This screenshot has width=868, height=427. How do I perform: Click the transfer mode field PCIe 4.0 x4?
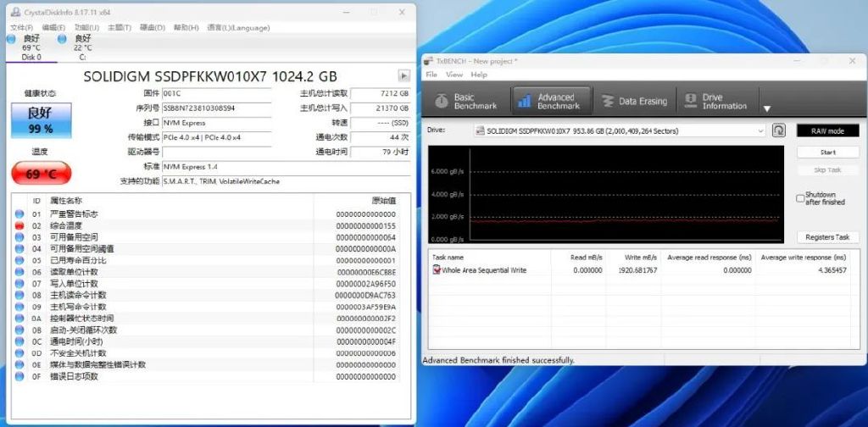(x=217, y=137)
